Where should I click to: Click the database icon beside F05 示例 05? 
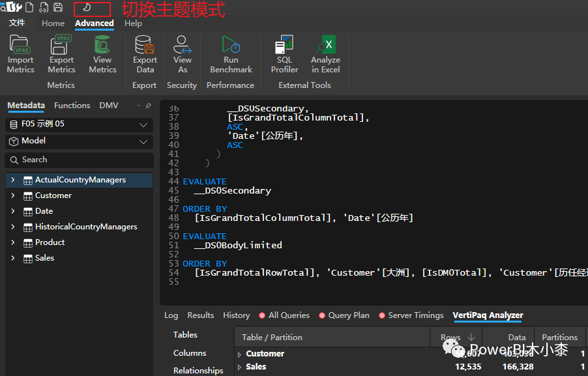coord(14,124)
